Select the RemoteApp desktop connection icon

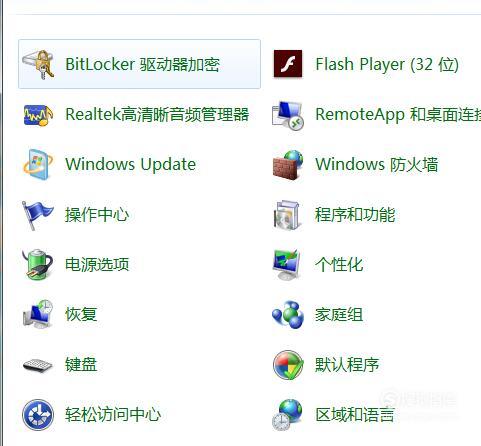288,115
